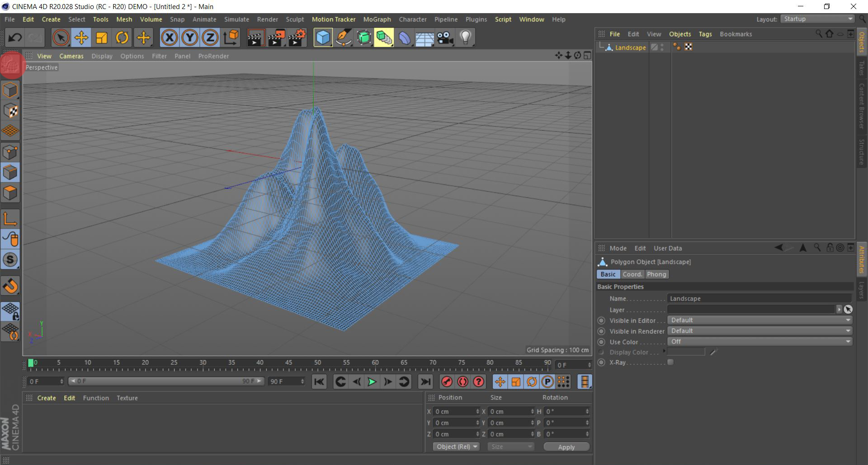Select the Live Selection tool
The height and width of the screenshot is (465, 868).
point(61,38)
